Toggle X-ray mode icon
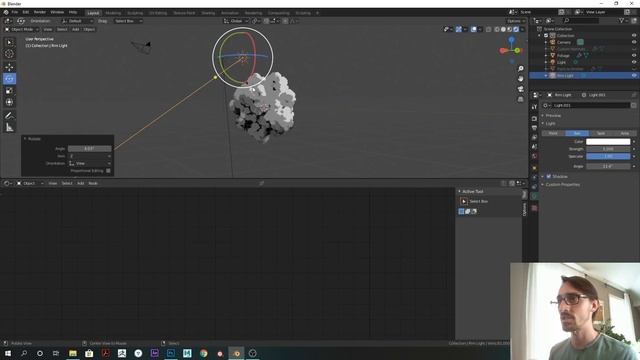640x360 pixels. (x=489, y=29)
